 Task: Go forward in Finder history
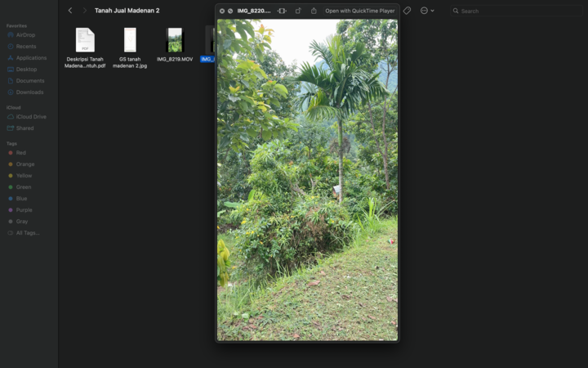85,11
